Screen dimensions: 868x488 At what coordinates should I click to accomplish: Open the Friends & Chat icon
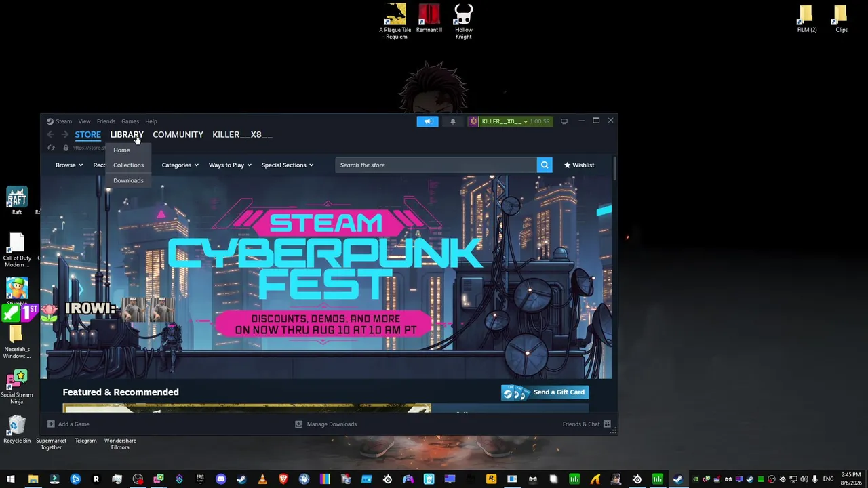tap(607, 424)
